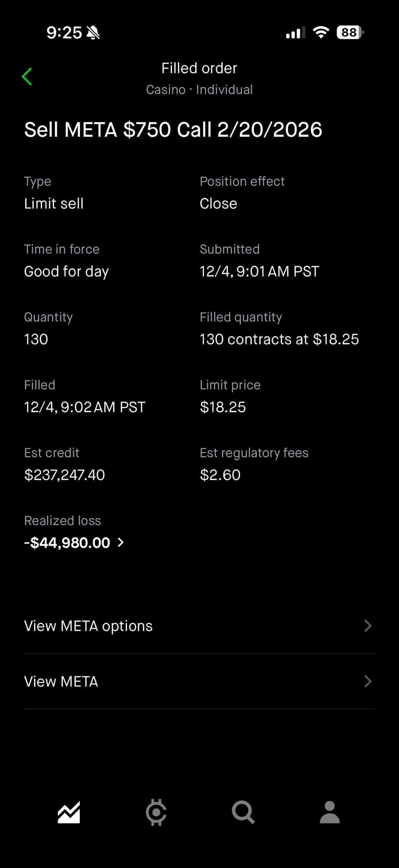The image size is (399, 868).
Task: Tap the Wi-Fi status icon
Action: pos(321,33)
